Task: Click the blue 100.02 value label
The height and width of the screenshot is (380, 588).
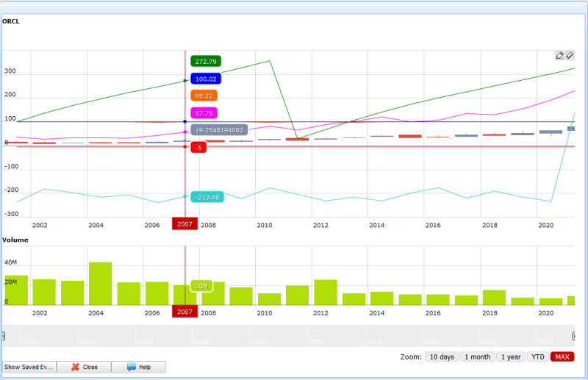Action: point(206,79)
